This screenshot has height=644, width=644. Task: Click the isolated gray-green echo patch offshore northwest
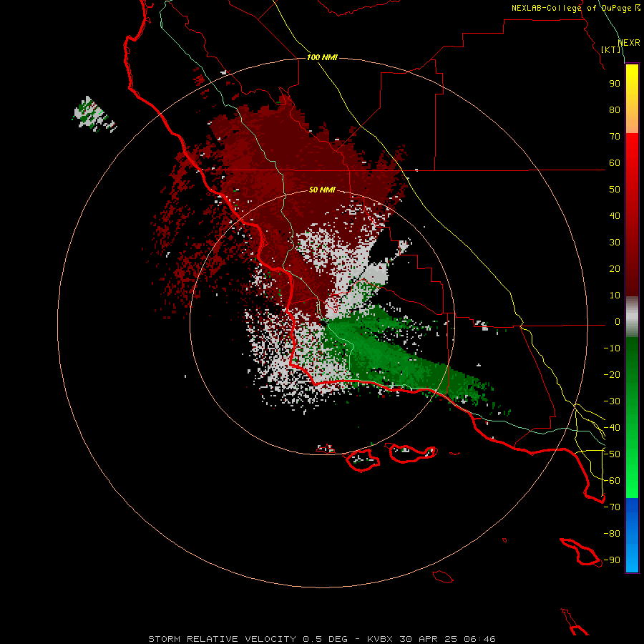point(94,114)
